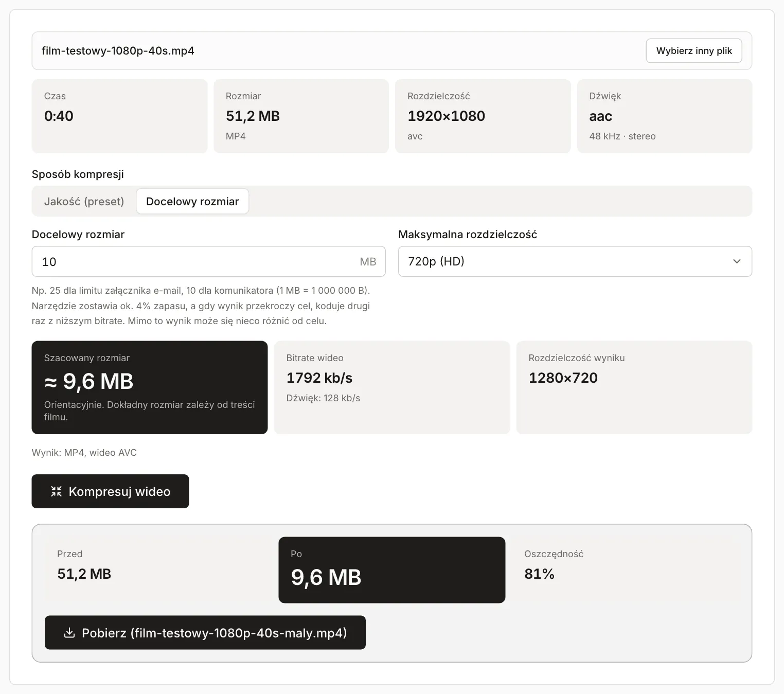Click the Sposób kompresji heading
This screenshot has height=694, width=784.
[78, 174]
